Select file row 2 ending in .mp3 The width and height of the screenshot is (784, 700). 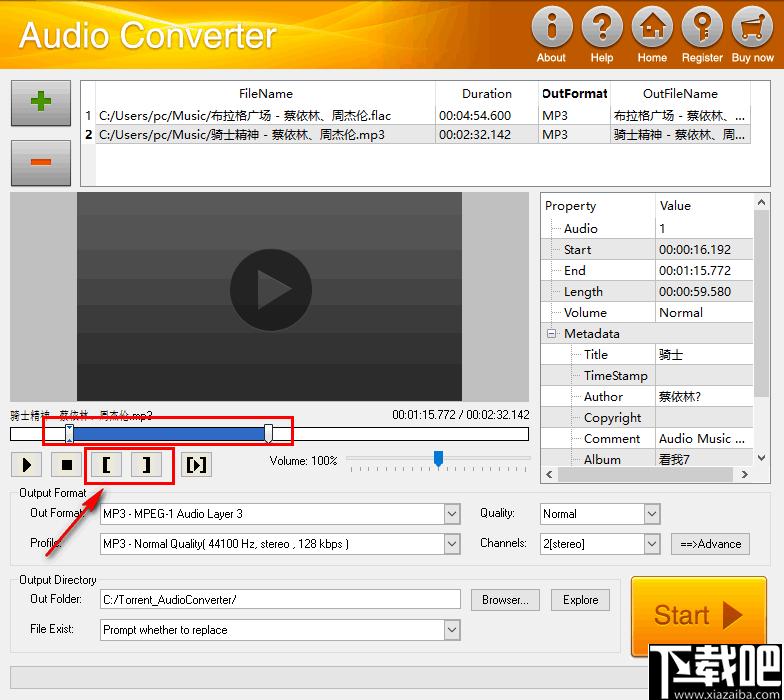pyautogui.click(x=418, y=134)
